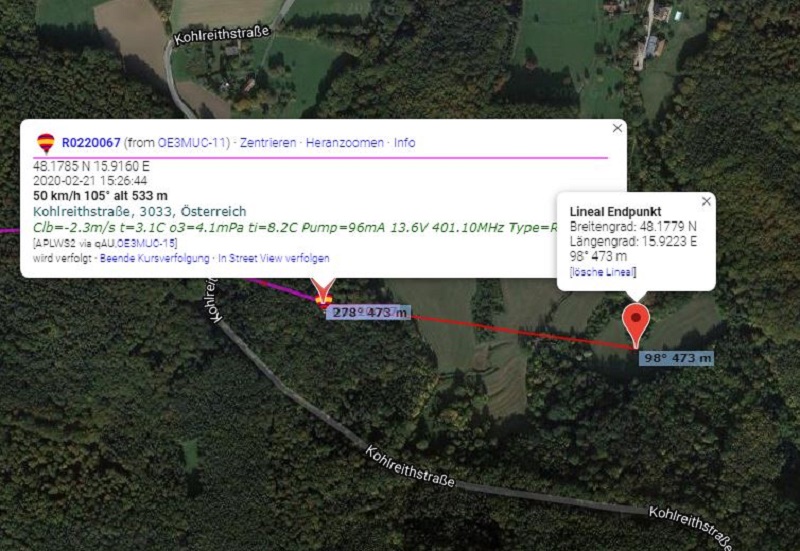Viewport: 800px width, 551px height.
Task: Click the Heranzoomen link
Action: 345,143
